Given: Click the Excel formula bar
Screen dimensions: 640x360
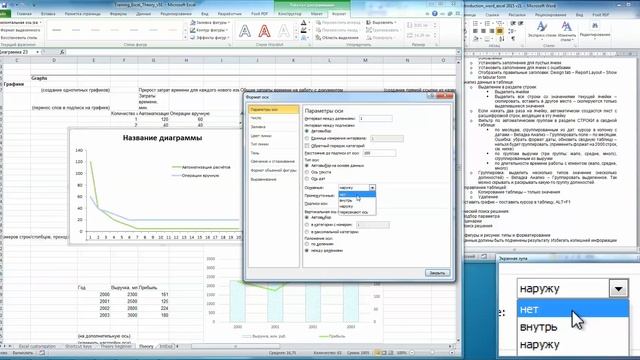Looking at the screenshot, I should [261, 52].
